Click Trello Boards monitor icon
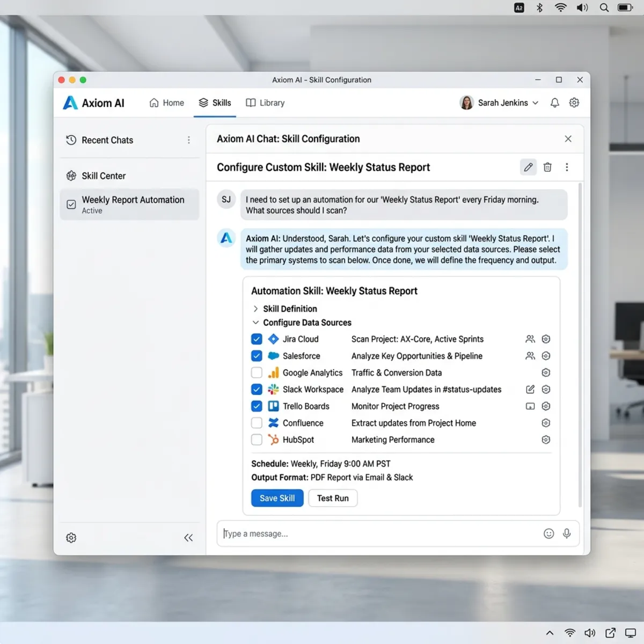This screenshot has height=644, width=644. coord(530,406)
